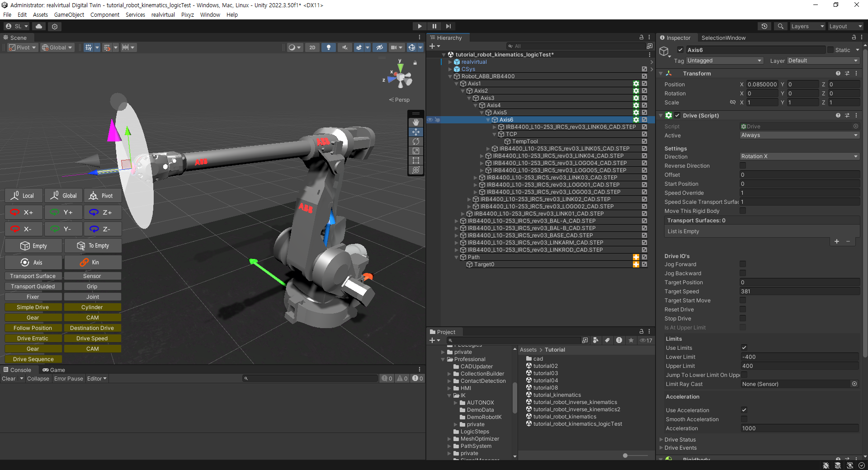The width and height of the screenshot is (868, 470).
Task: Click the Clear button in the Console
Action: 9,379
